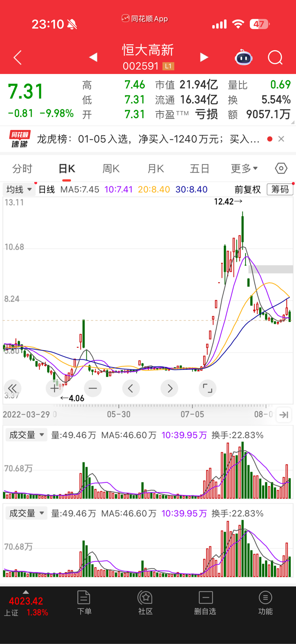Switch to 月K tab
The image size is (296, 644).
156,169
